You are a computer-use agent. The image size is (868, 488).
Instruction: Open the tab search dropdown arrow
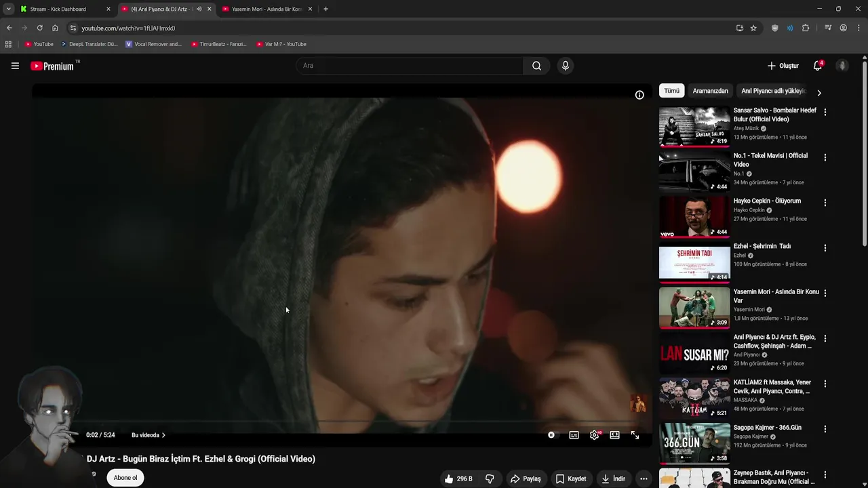[x=8, y=9]
